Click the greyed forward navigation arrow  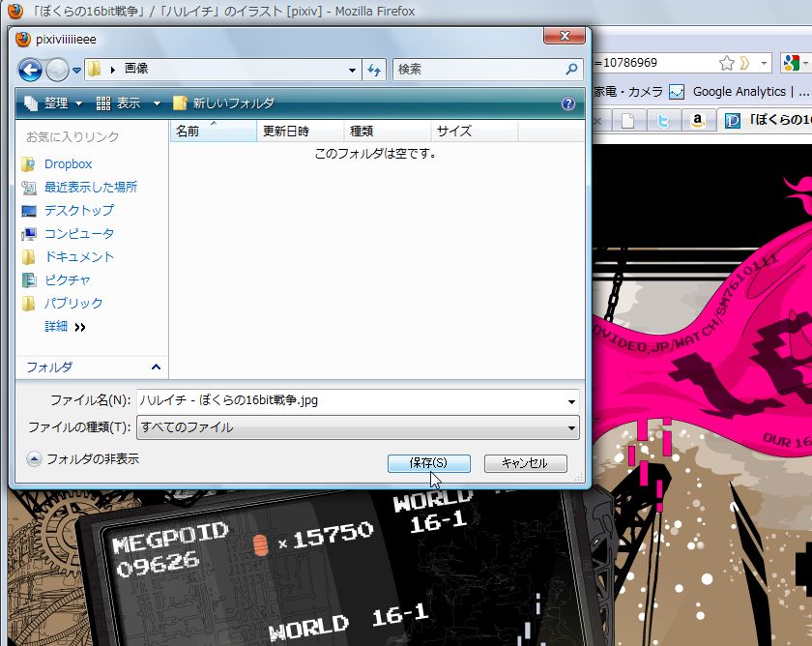pos(57,70)
